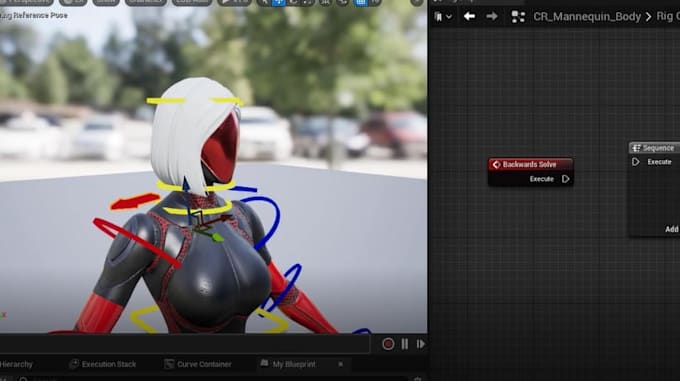Screen dimensions: 680x381
Task: Select the Backwards Solve node title
Action: coord(530,164)
